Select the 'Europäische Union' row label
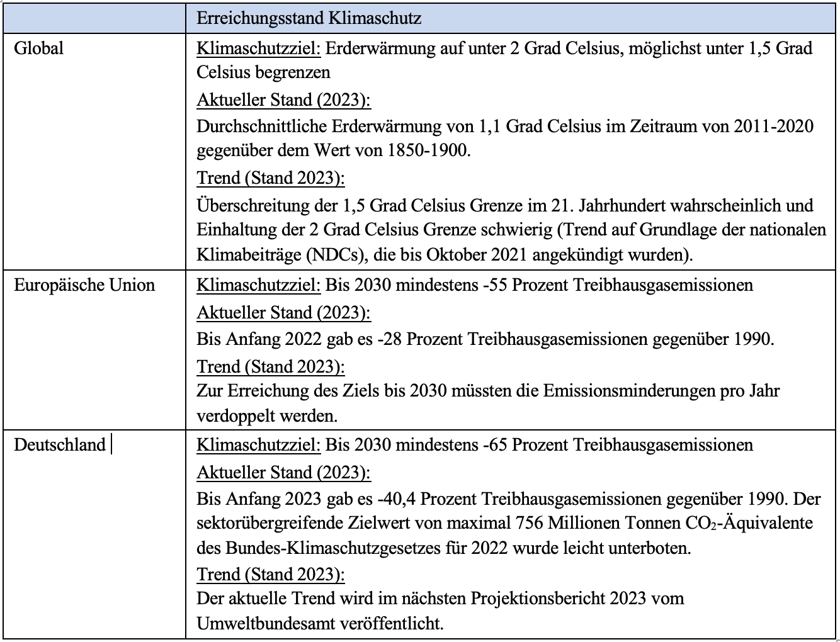 (84, 285)
